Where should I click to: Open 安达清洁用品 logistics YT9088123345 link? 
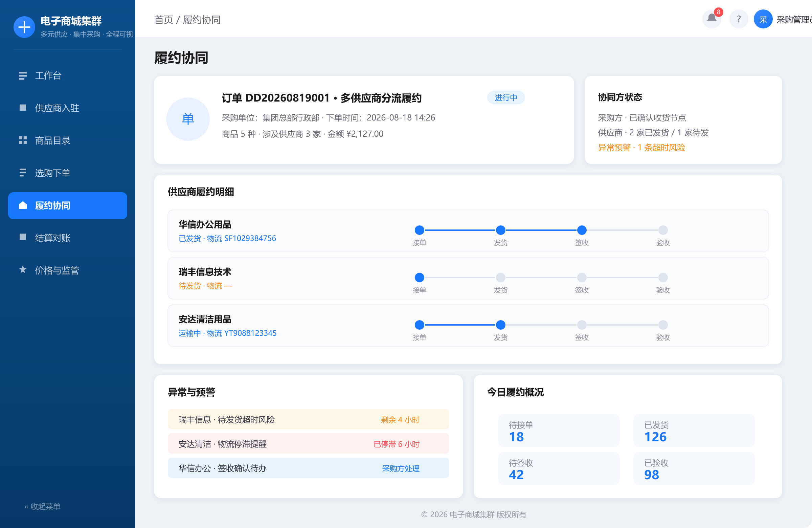(x=228, y=333)
